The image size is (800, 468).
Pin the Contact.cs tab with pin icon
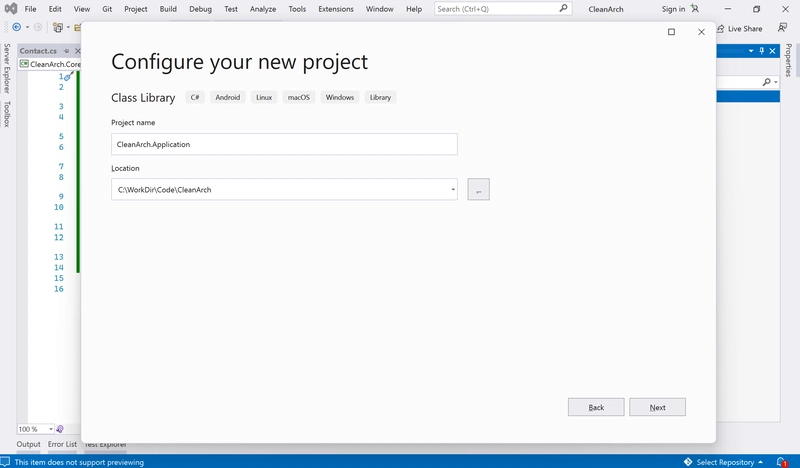tap(66, 50)
